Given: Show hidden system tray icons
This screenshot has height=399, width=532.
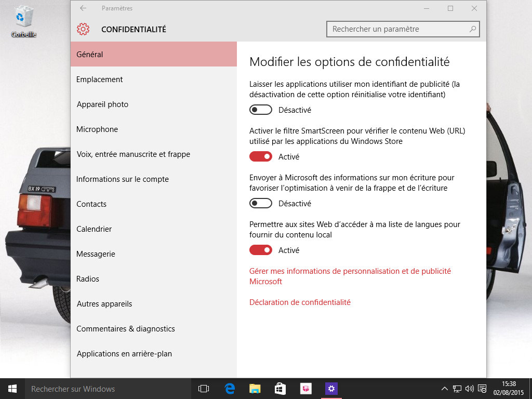Looking at the screenshot, I should pos(445,389).
